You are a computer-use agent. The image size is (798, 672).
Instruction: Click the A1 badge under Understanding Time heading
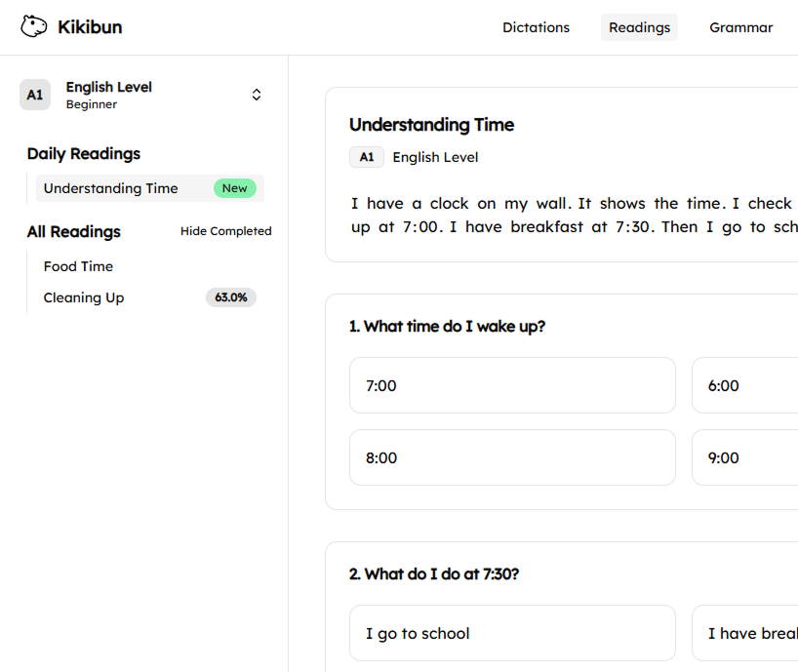[x=366, y=157]
